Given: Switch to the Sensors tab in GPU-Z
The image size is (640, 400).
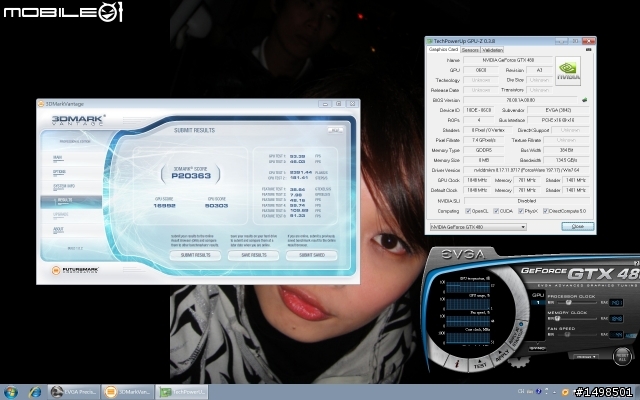Looking at the screenshot, I should (470, 50).
